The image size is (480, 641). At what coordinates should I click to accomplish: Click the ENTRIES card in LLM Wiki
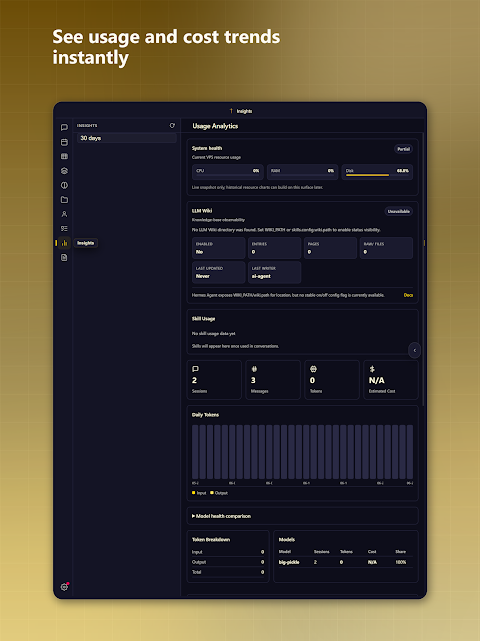click(274, 248)
